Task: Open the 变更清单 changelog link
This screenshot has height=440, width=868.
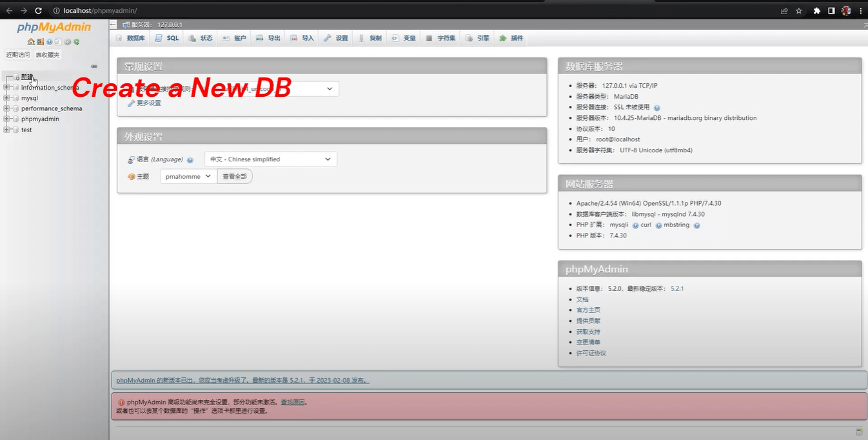Action: (x=588, y=342)
